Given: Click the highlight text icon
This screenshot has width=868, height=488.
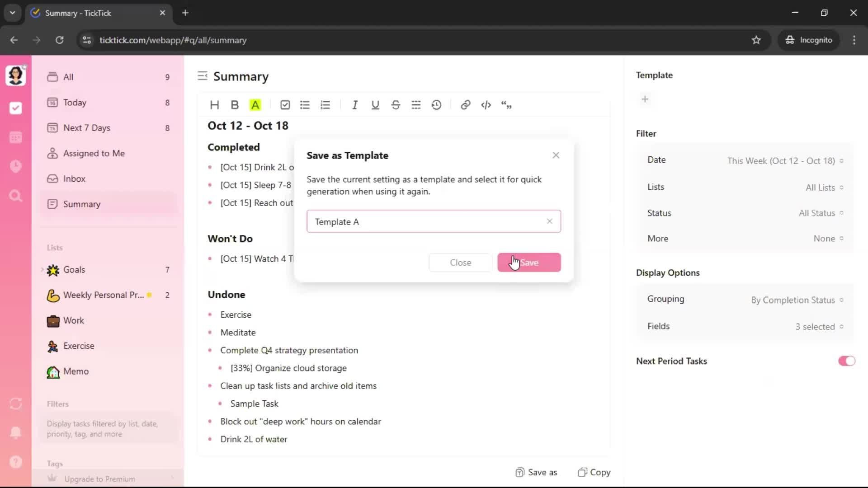Looking at the screenshot, I should click(255, 105).
